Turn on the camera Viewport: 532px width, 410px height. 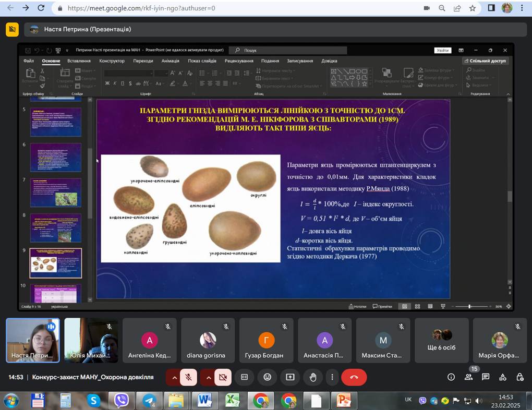pos(223,377)
